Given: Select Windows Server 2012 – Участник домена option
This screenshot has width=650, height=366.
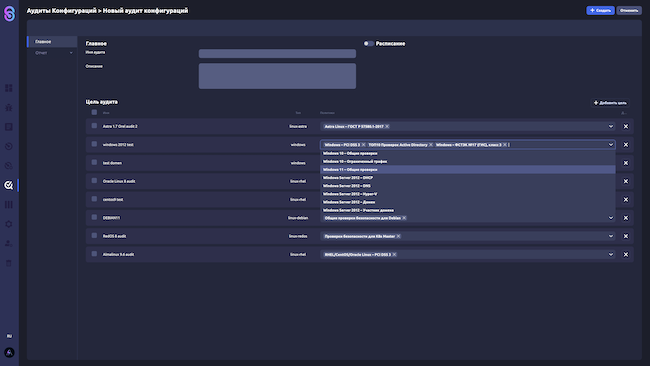Looking at the screenshot, I should pyautogui.click(x=468, y=210).
